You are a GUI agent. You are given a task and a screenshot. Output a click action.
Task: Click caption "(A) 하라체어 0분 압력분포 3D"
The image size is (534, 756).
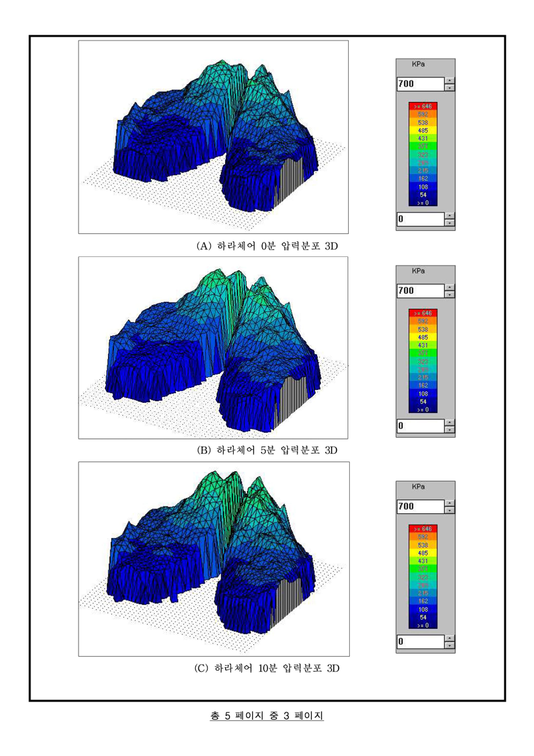coord(267,246)
